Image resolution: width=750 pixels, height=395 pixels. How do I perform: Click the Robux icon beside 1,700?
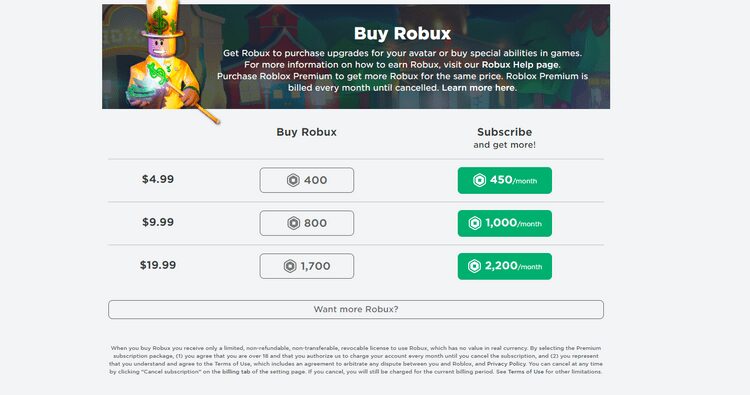point(290,266)
